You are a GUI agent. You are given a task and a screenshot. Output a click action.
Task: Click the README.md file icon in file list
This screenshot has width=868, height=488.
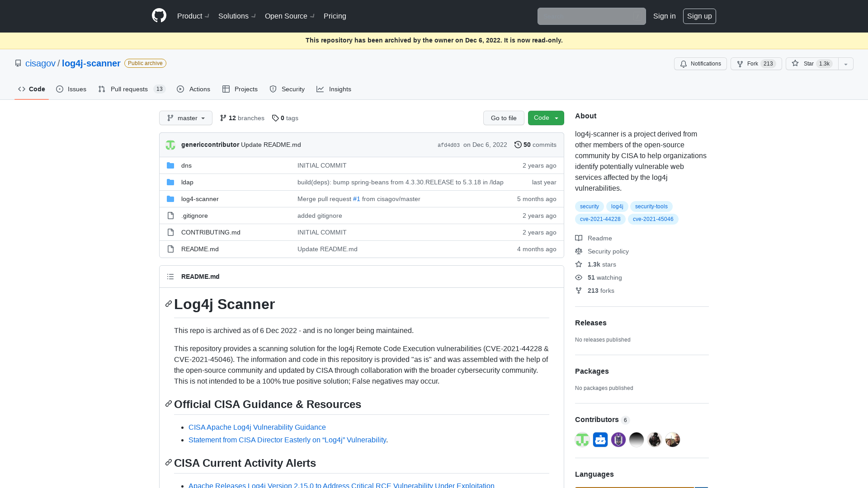coord(170,249)
